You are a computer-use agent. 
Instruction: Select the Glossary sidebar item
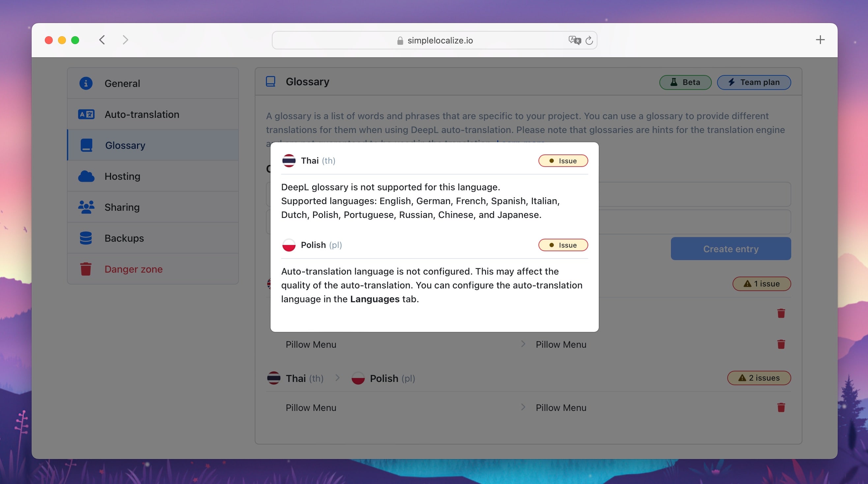tap(153, 145)
